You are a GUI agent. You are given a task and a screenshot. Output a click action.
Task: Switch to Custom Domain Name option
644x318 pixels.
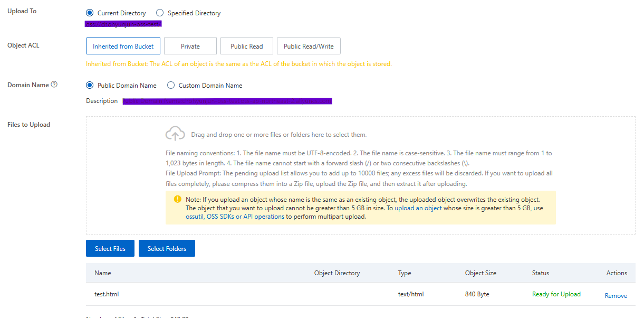point(170,85)
